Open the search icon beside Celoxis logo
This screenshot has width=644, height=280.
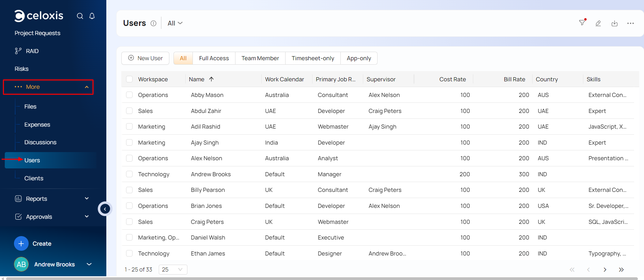[x=80, y=16]
